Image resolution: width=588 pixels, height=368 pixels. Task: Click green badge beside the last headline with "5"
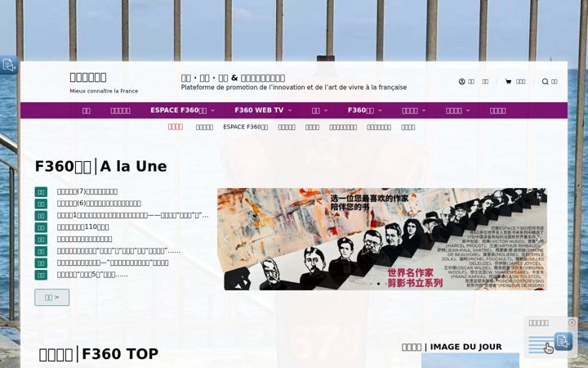(41, 275)
